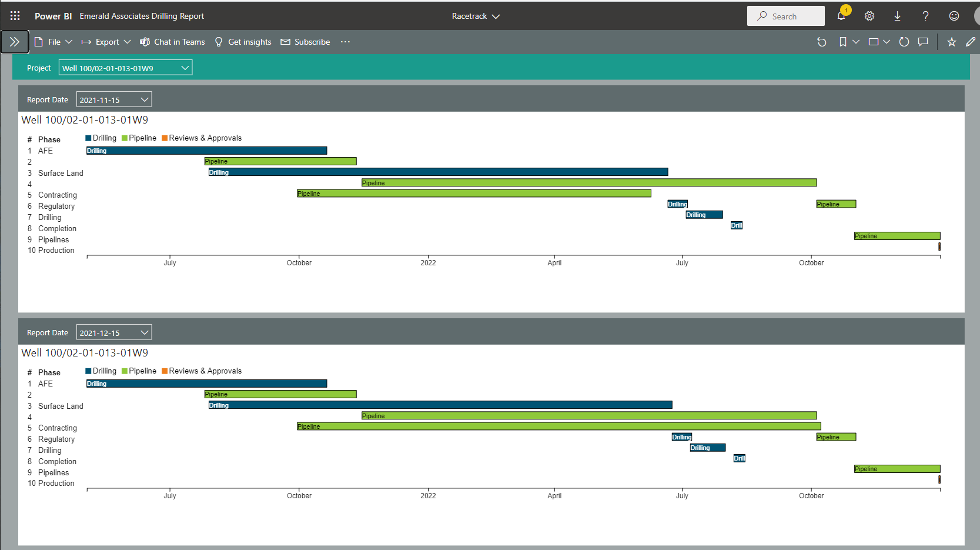Click the Subscribe button

[x=306, y=42]
